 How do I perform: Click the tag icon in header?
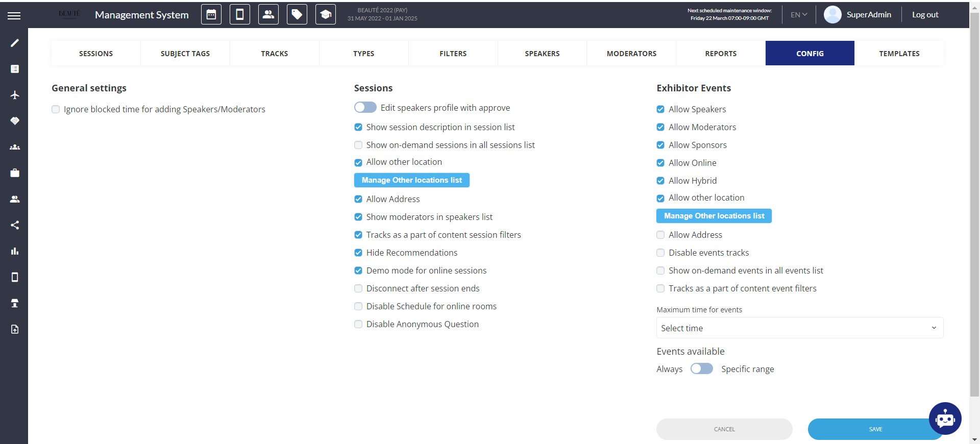297,14
